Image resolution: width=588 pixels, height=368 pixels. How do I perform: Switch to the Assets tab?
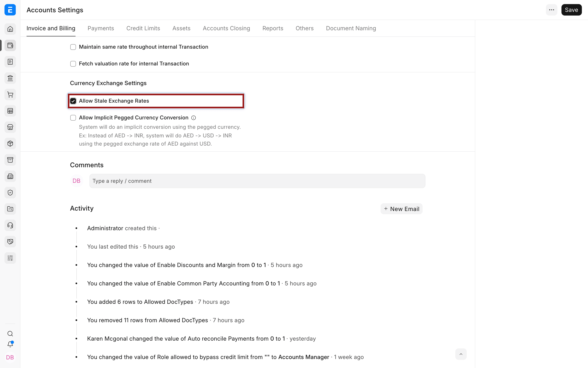(x=182, y=28)
